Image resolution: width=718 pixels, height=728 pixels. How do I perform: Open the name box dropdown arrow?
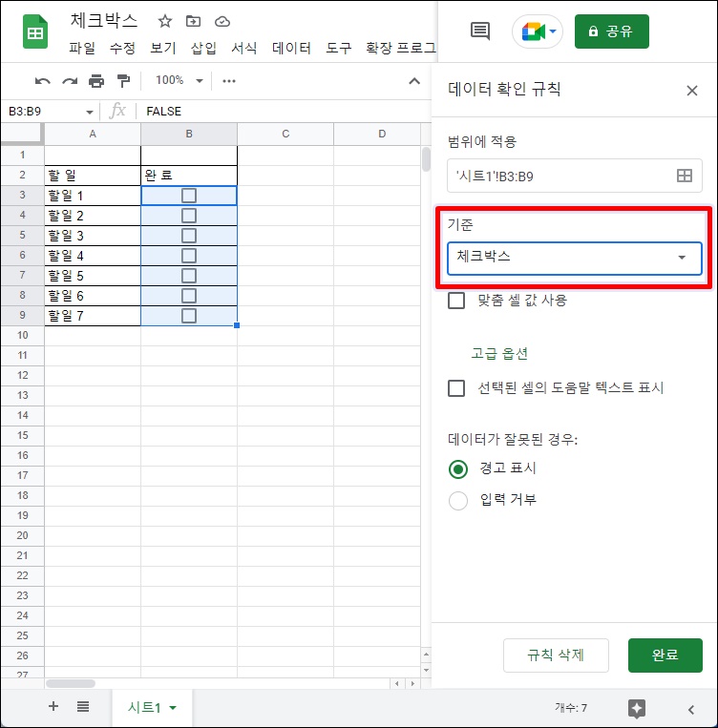[x=89, y=112]
